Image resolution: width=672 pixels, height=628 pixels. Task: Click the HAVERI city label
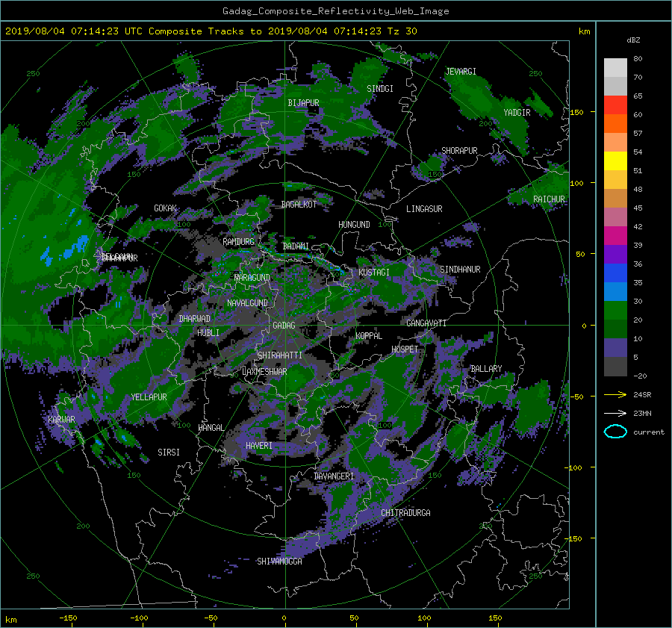[259, 447]
